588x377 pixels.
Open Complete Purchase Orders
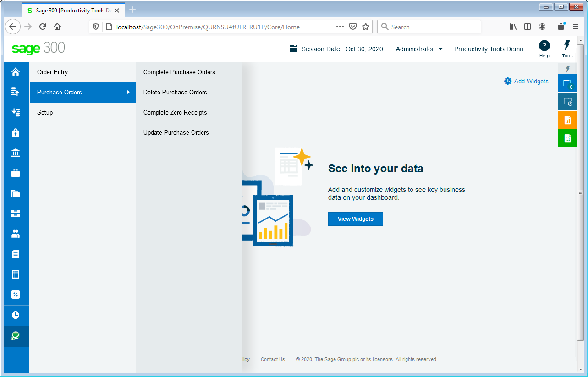179,72
